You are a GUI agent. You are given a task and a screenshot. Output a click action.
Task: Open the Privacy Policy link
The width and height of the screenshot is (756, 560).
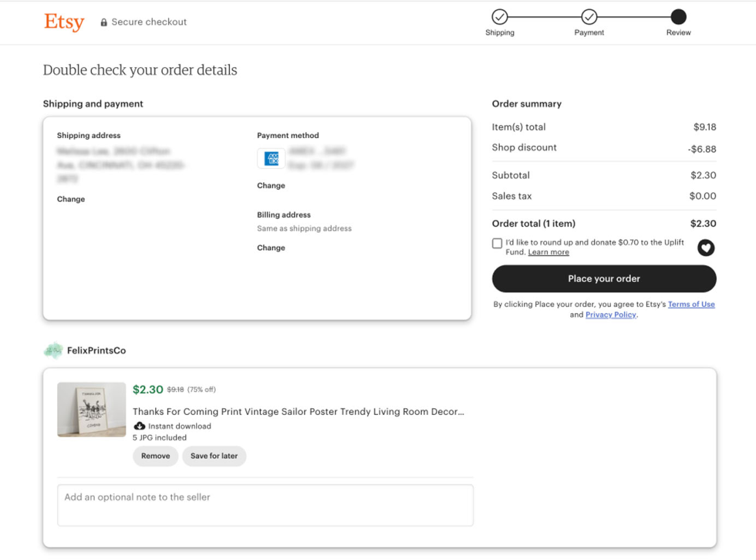pyautogui.click(x=611, y=315)
